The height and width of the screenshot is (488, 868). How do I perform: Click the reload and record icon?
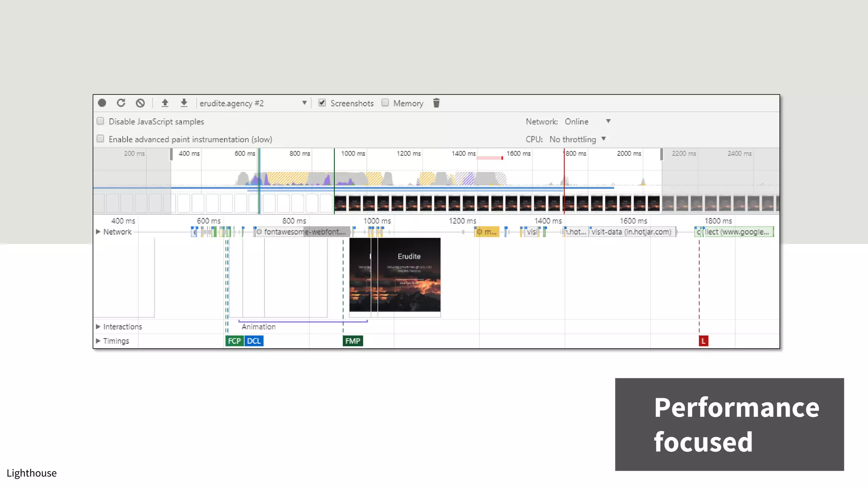point(121,103)
